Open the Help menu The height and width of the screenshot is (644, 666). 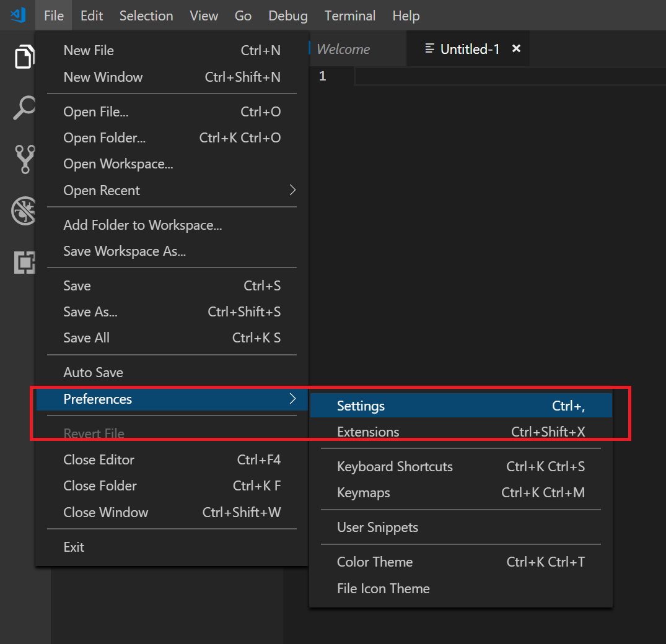(406, 15)
